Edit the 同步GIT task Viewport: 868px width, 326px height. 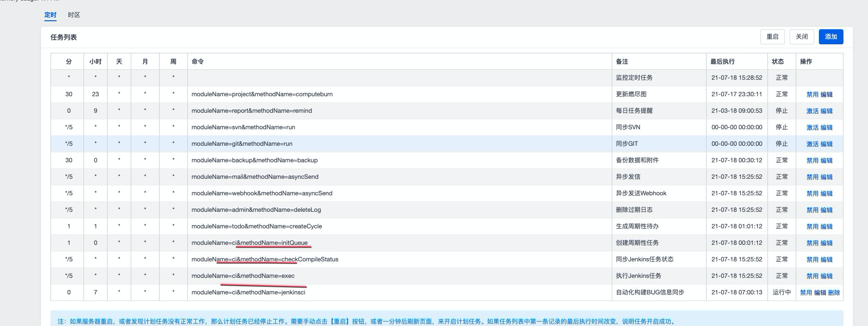[x=826, y=144]
